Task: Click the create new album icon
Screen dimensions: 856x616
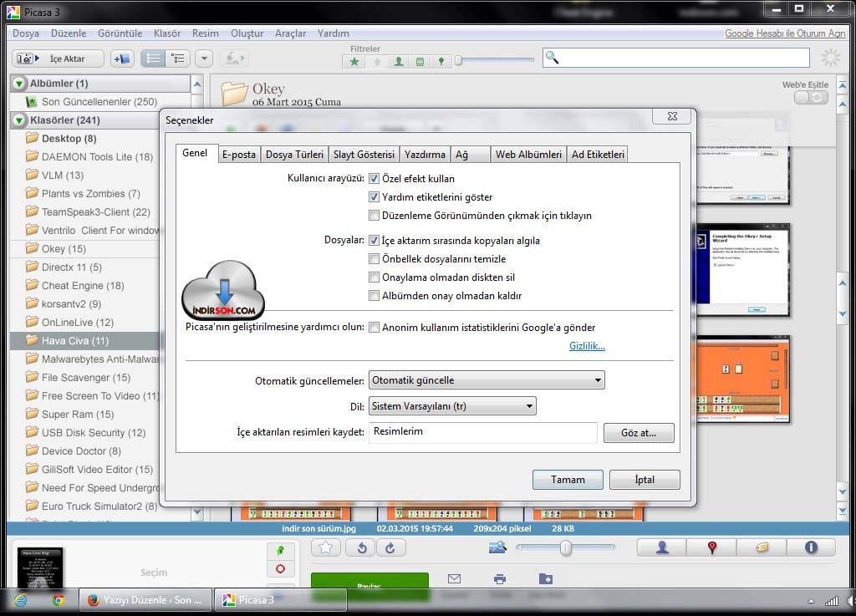Action: click(122, 59)
